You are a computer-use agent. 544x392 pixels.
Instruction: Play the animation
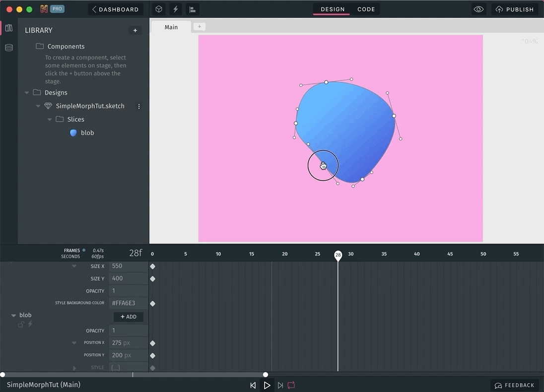[x=267, y=386]
